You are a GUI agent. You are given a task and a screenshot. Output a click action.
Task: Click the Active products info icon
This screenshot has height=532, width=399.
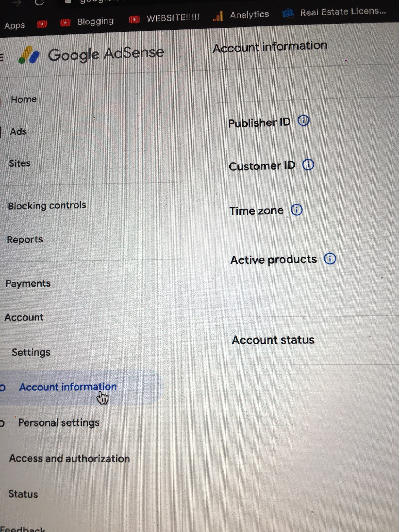coord(330,259)
